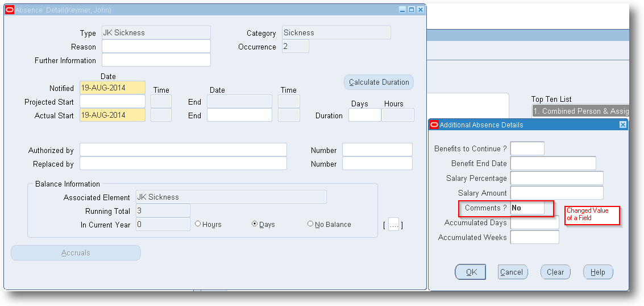Click the Oracle icon in Additional Absence Details title bar

(434, 125)
